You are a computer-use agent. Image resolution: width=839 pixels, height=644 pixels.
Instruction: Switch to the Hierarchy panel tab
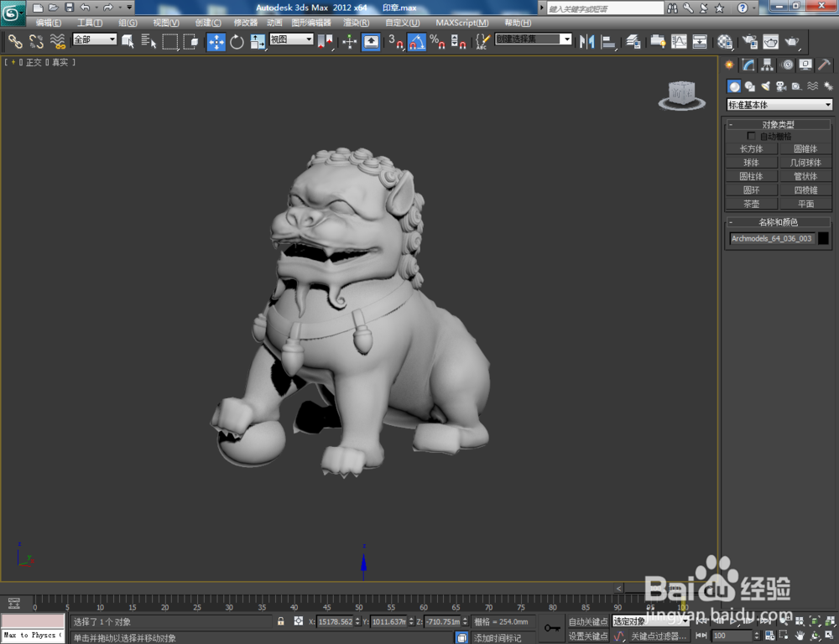coord(768,65)
